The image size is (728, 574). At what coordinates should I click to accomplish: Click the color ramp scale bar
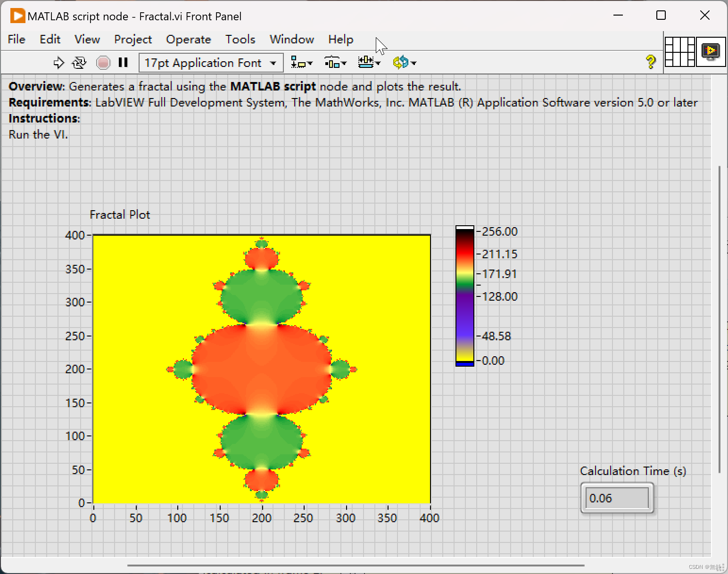(464, 296)
